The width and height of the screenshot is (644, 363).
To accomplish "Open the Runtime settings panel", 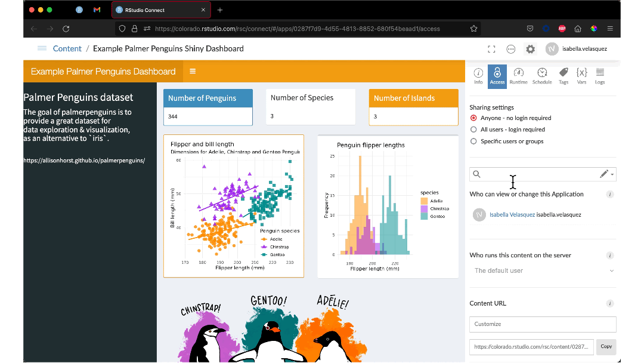I will (x=518, y=76).
